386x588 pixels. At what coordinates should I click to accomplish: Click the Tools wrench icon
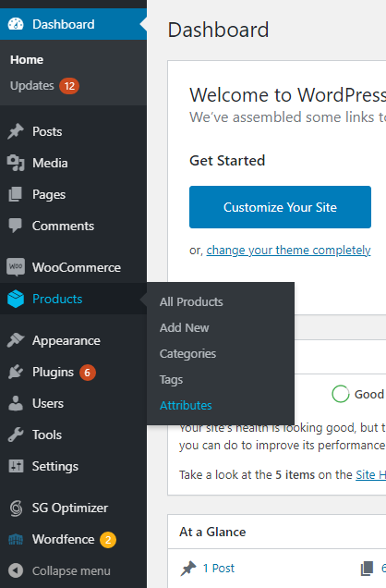tap(16, 435)
